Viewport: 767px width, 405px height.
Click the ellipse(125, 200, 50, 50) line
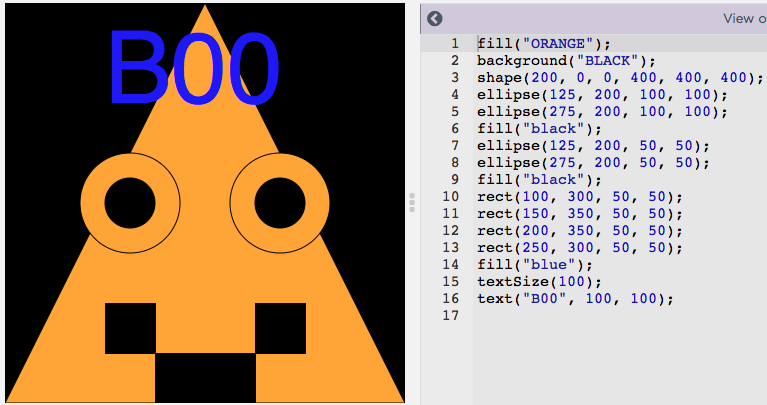[593, 146]
